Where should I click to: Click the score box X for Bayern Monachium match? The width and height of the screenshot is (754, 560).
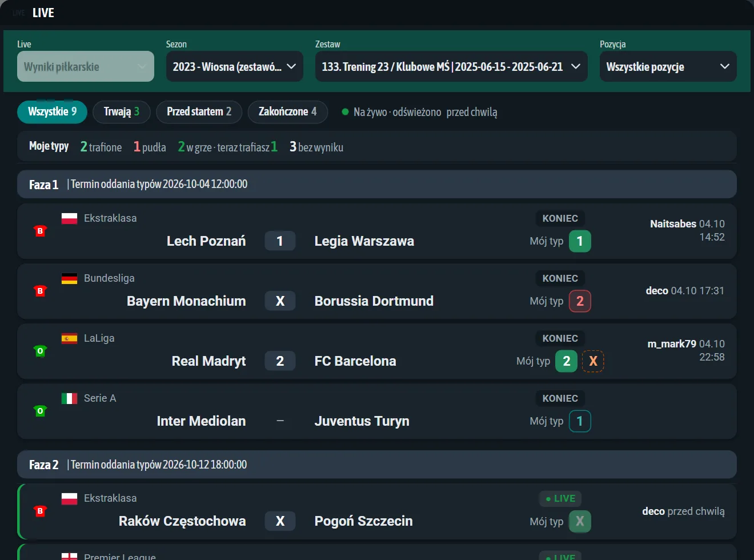click(280, 301)
